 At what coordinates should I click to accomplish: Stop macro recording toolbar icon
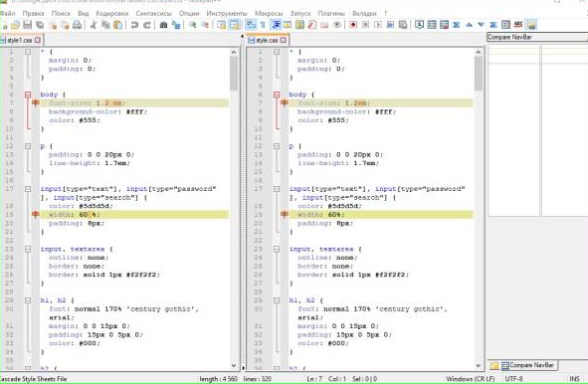[365, 25]
